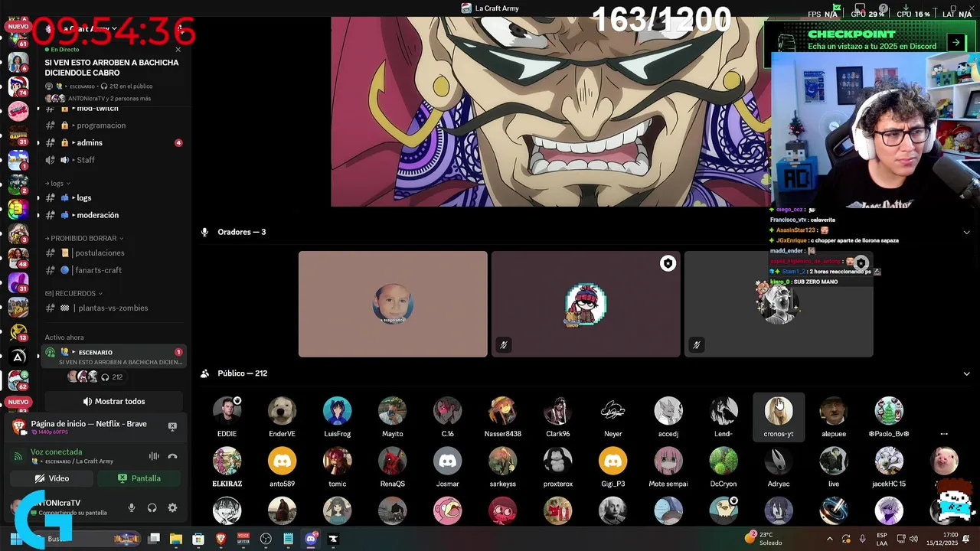This screenshot has width=980, height=551.
Task: Disconnect from the voice channel
Action: click(x=172, y=456)
